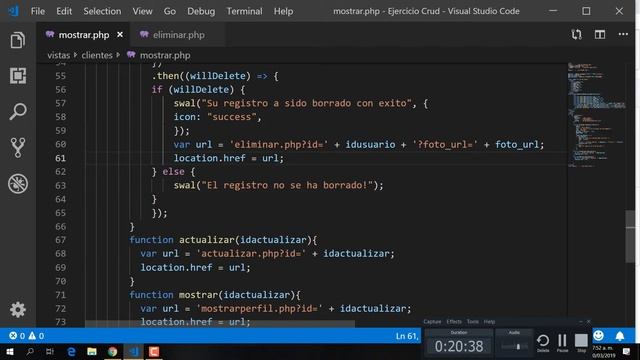The width and height of the screenshot is (640, 360).
Task: Open the Windows Action Center icon
Action: (x=627, y=351)
